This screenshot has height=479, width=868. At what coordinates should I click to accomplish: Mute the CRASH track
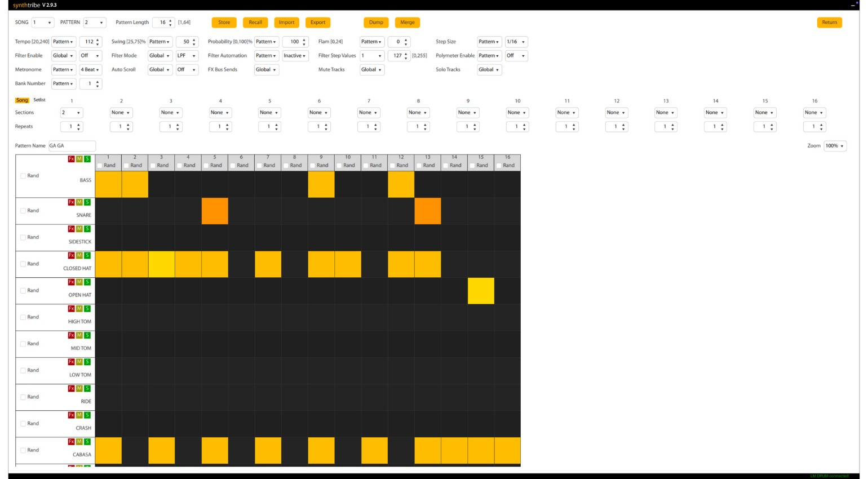(x=78, y=415)
